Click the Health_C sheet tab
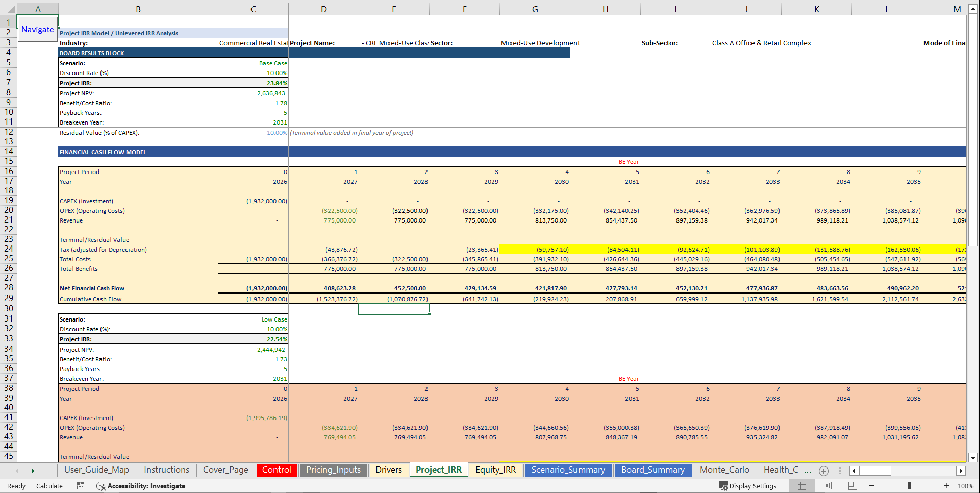Viewport: 980px width, 493px height. (781, 470)
